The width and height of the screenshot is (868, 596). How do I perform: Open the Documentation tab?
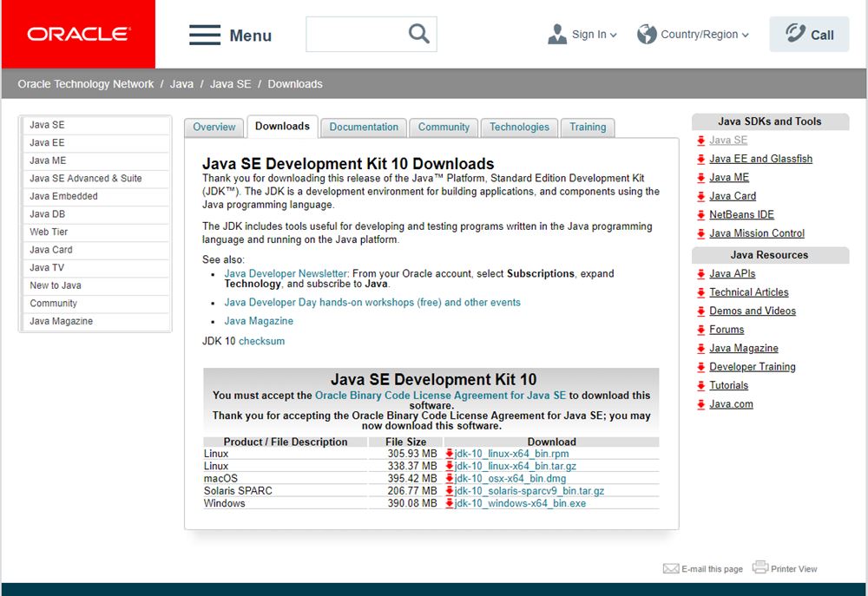[364, 128]
